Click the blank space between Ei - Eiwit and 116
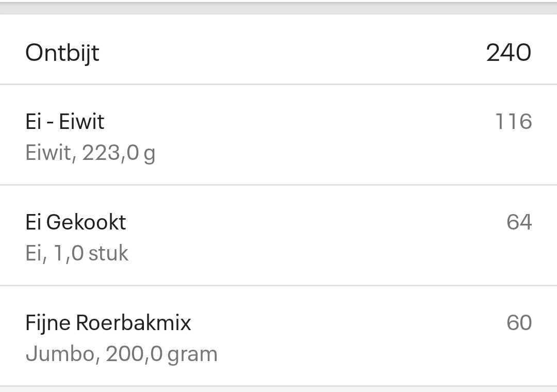This screenshot has height=392, width=557. (x=299, y=122)
